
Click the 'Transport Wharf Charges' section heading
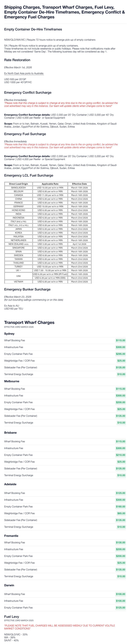[x=29, y=322]
